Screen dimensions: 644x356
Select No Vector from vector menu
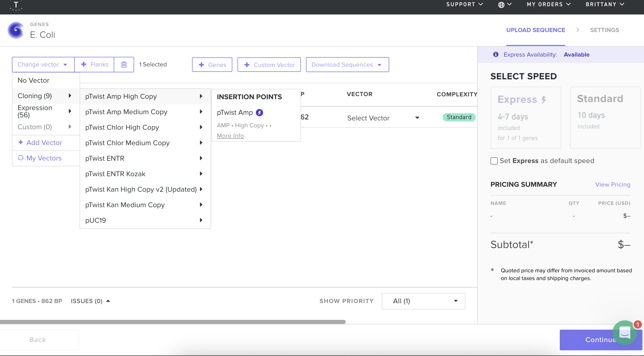(x=34, y=80)
